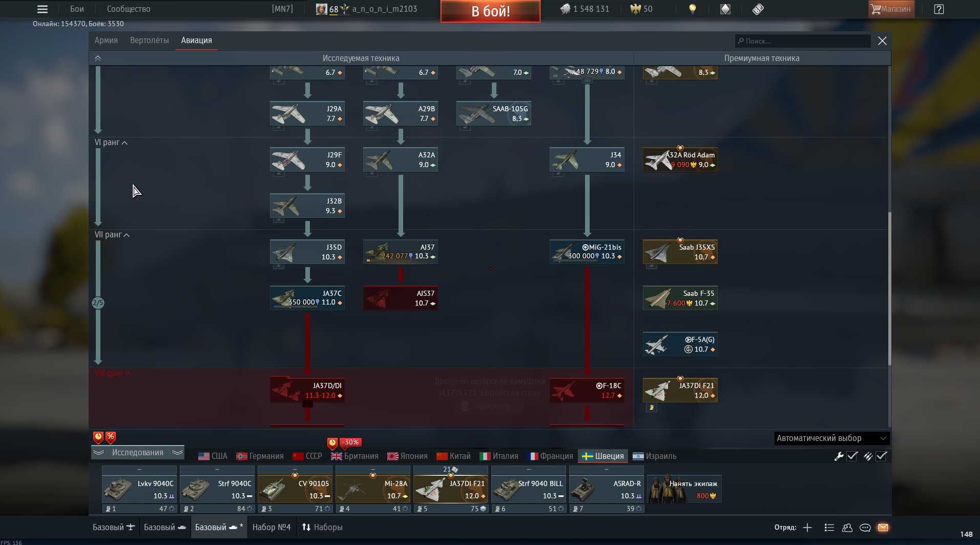The width and height of the screenshot is (980, 545).
Task: Collapse the VIII ранг section
Action: pyautogui.click(x=113, y=373)
